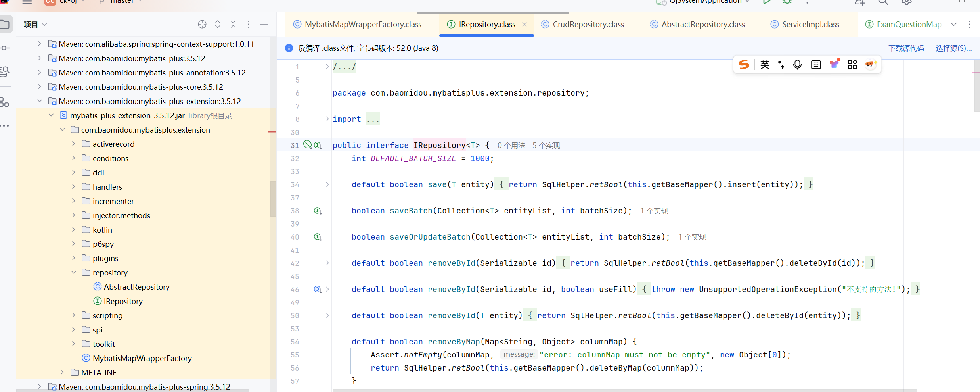Expand the toolkit folder

click(74, 344)
